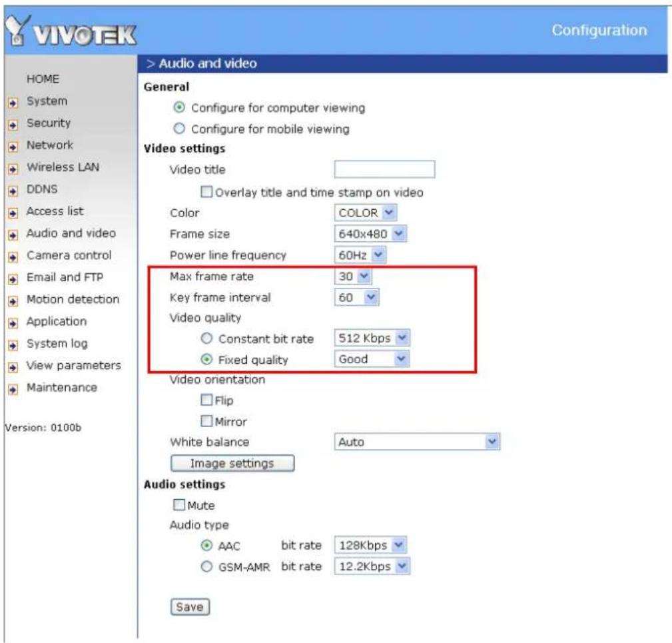Viewport: 672px width, 643px height.
Task: Open the DDNS link
Action: coord(42,189)
